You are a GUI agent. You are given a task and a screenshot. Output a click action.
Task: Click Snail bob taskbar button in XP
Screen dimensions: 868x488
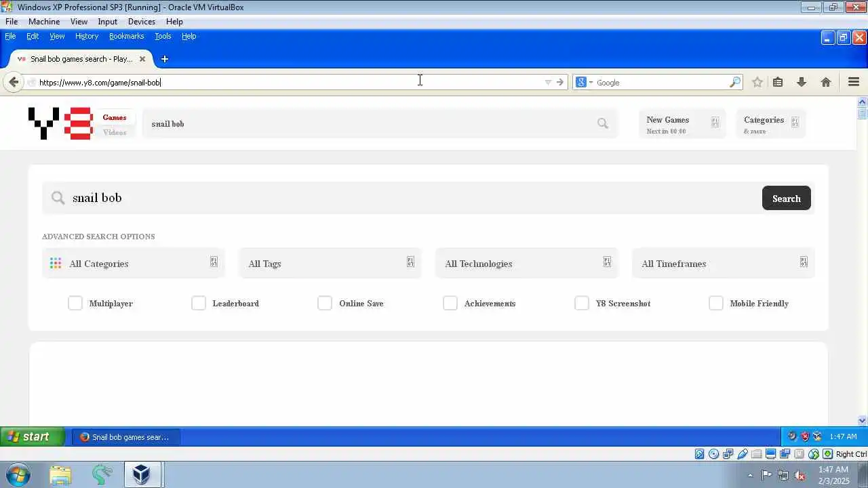(x=125, y=437)
